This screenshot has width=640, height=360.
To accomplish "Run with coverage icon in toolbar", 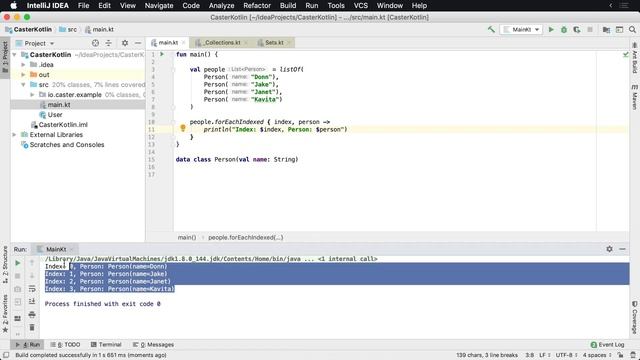I will (x=577, y=29).
